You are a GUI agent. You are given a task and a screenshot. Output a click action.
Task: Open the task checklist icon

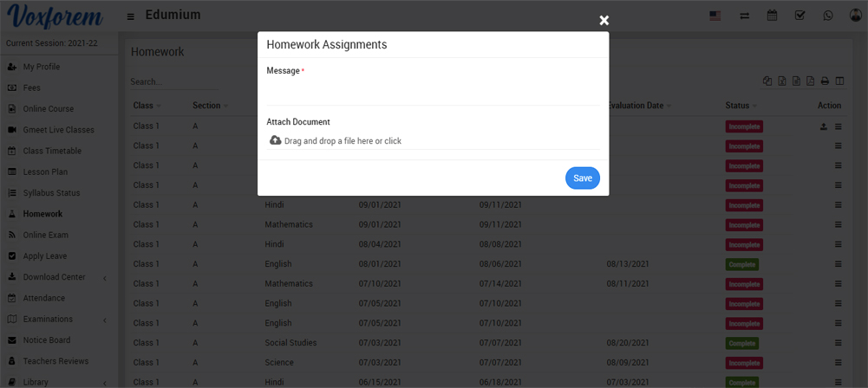[x=799, y=16]
